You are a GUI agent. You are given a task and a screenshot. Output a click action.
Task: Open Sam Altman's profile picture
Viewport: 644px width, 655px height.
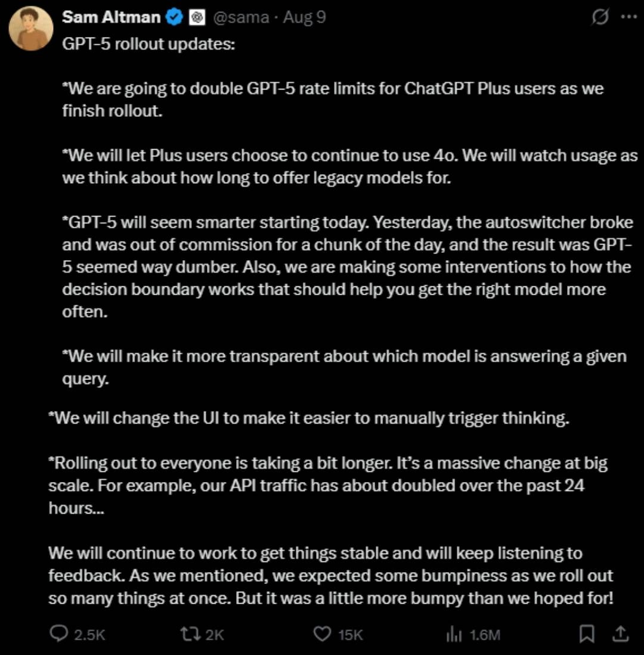31,29
